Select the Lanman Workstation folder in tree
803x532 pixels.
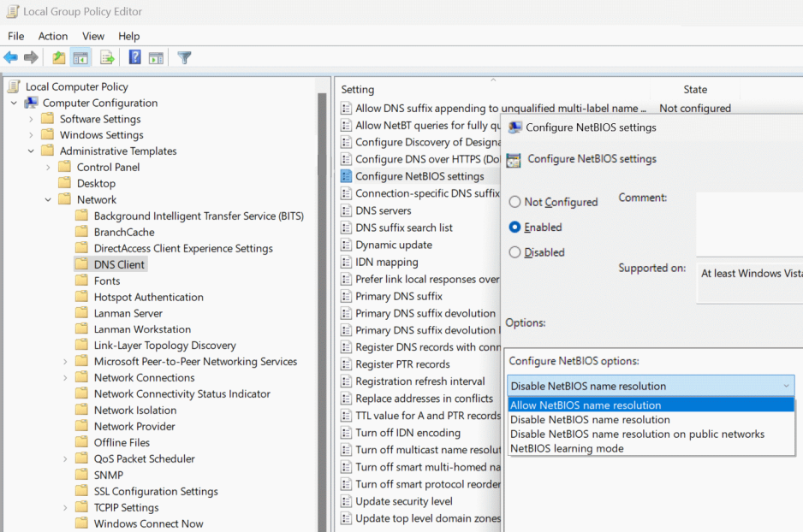pos(142,329)
